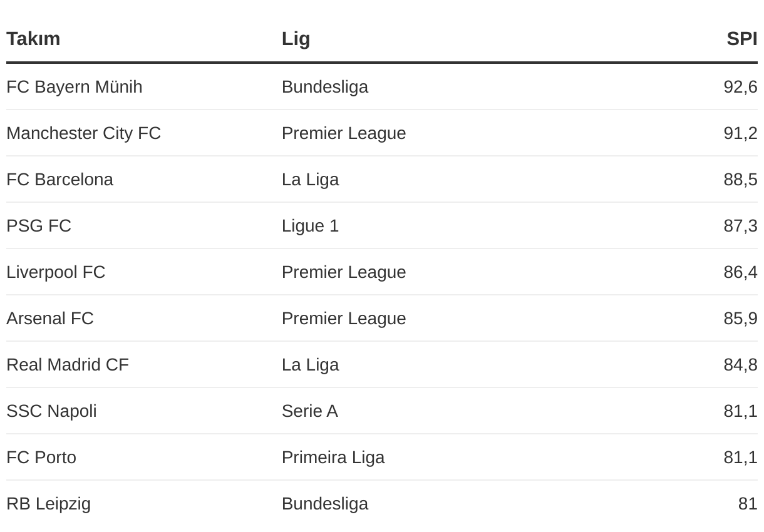Screen dimensions: 764x532
Task: Click the Primeira Liga league cell
Action: pos(333,458)
